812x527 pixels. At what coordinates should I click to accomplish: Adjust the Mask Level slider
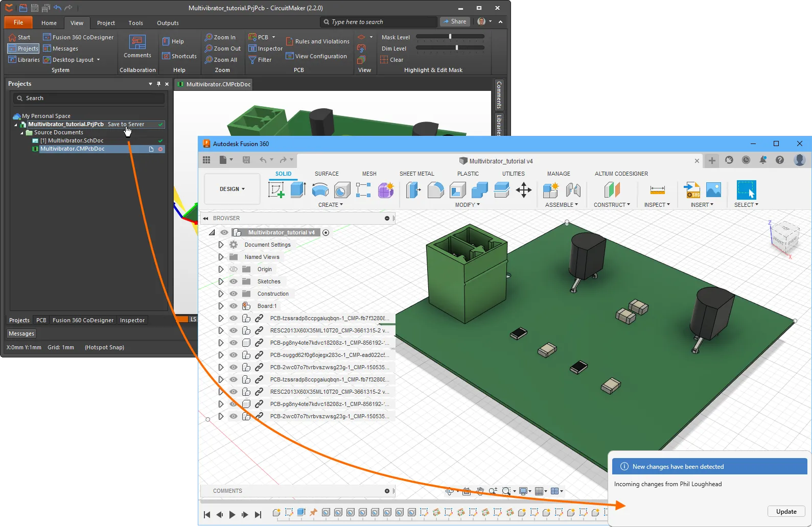click(450, 37)
